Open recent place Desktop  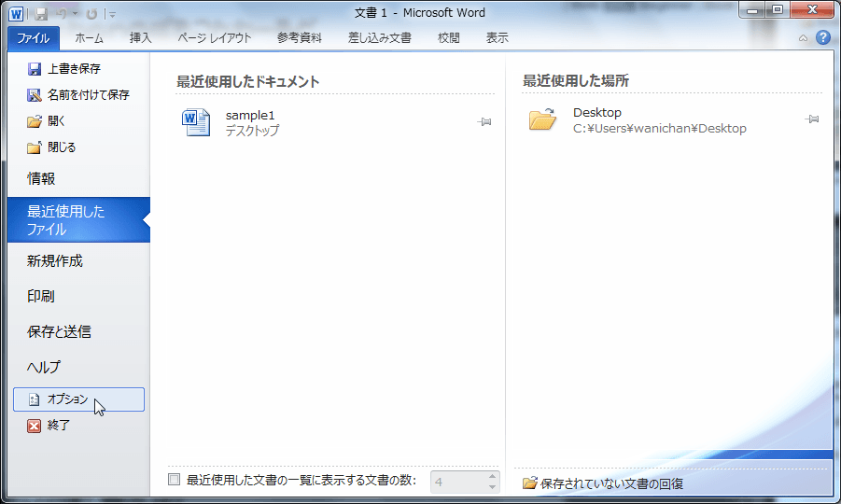click(x=671, y=120)
